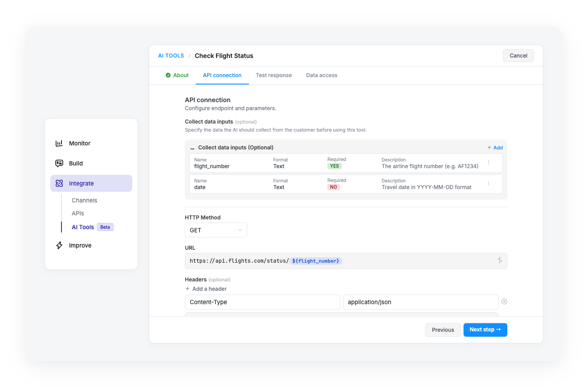Click the variable insert icon in the URL field
Image resolution: width=588 pixels, height=388 pixels.
click(499, 260)
